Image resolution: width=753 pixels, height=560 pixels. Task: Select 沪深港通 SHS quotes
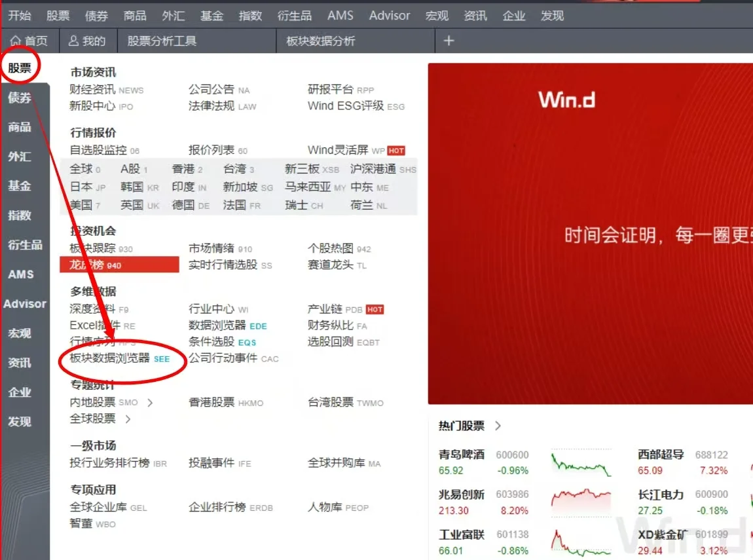click(x=383, y=169)
